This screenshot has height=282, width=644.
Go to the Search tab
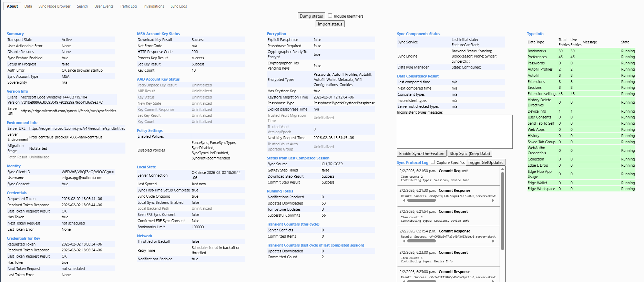pyautogui.click(x=82, y=6)
